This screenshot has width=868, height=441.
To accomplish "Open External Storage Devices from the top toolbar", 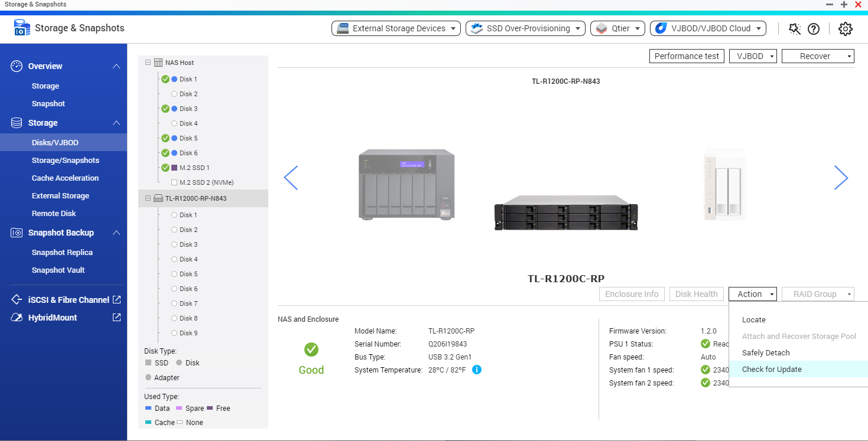I will [x=395, y=28].
